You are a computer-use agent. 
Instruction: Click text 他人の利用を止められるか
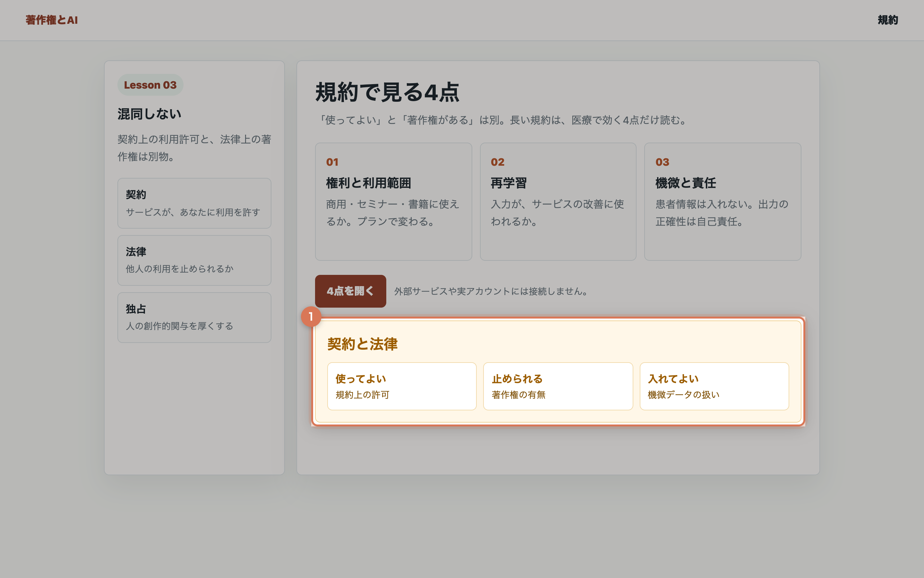pos(179,269)
